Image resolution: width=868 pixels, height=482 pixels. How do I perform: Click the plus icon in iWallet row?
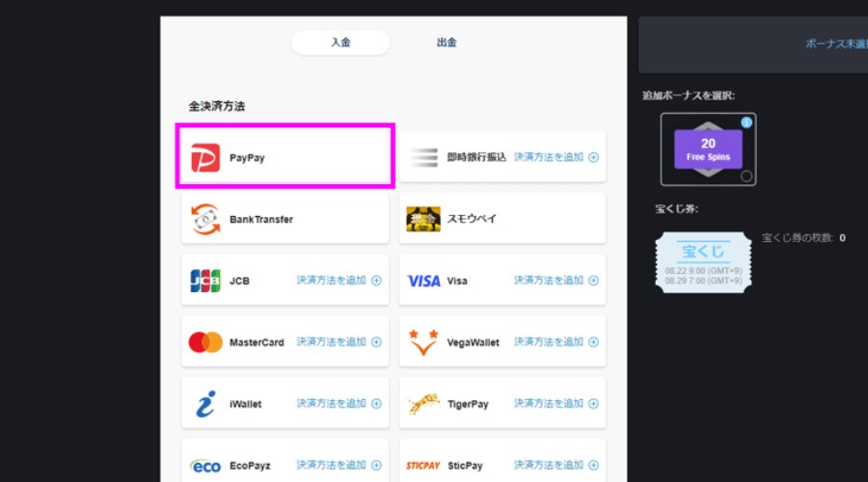coord(376,403)
